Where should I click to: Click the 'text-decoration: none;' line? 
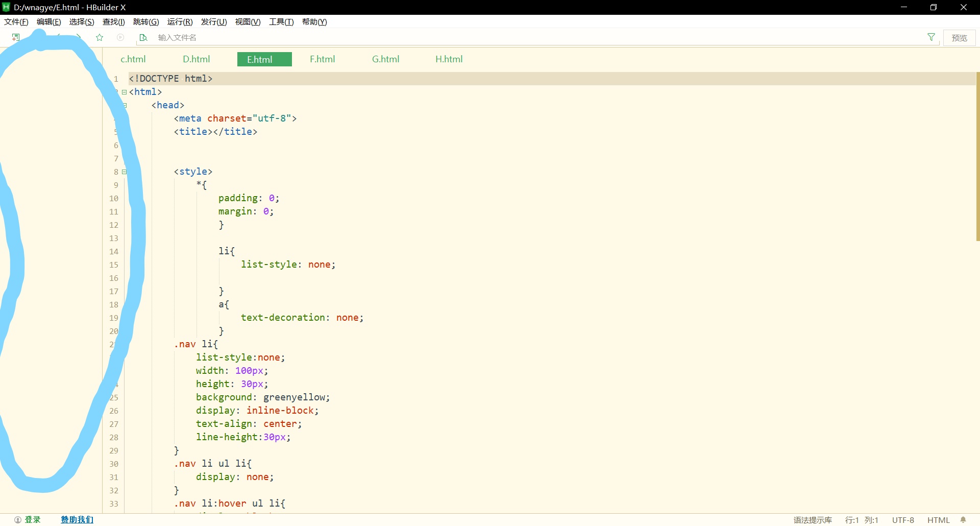coord(302,318)
